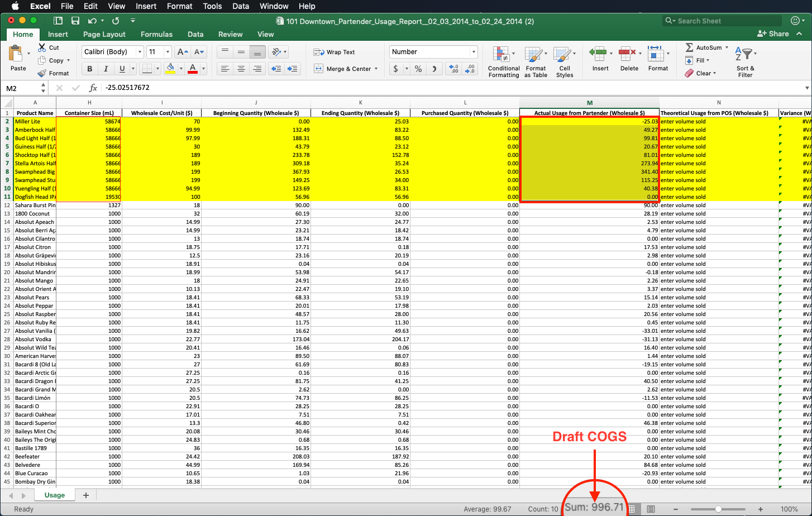Open the font name dropdown
Viewport: 812px width, 516px height.
click(x=138, y=52)
